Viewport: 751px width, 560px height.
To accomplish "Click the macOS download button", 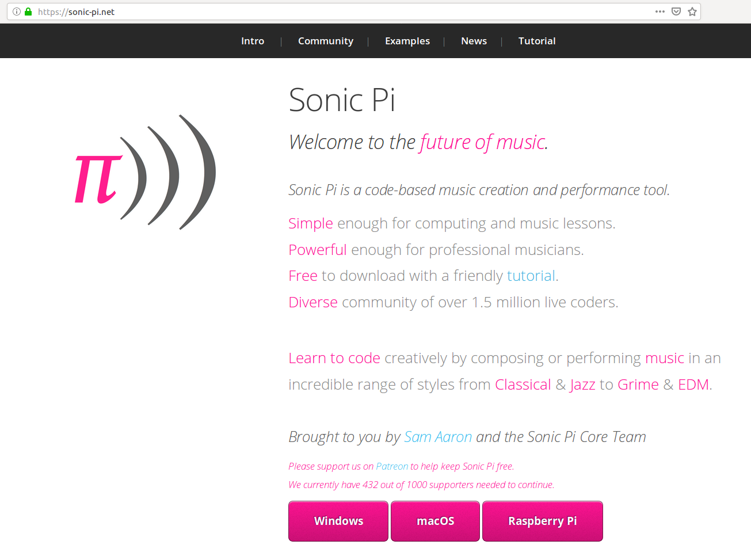I will [435, 521].
